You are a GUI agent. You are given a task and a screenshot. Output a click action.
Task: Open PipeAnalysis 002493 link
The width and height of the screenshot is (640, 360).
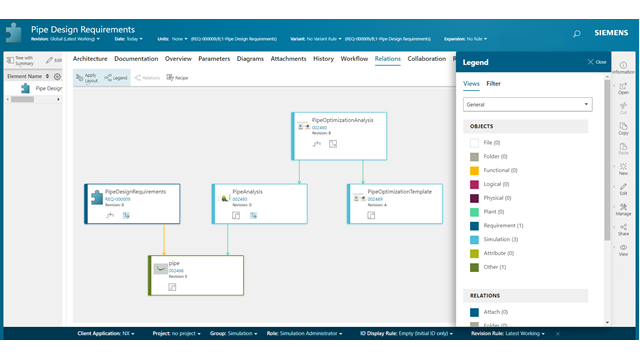240,199
